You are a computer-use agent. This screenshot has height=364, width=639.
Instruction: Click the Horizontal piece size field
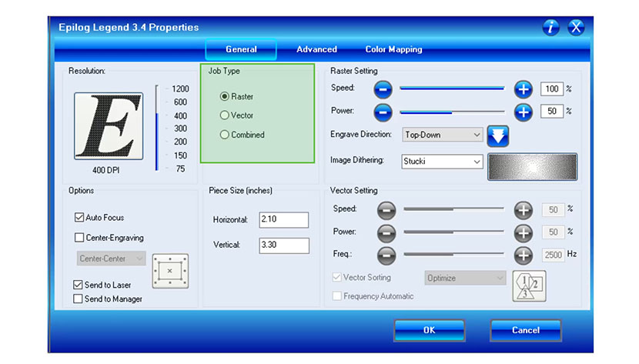pyautogui.click(x=283, y=220)
